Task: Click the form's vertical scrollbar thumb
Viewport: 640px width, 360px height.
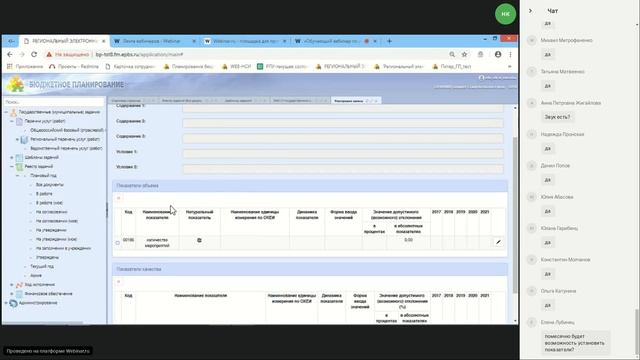Action: [x=515, y=215]
